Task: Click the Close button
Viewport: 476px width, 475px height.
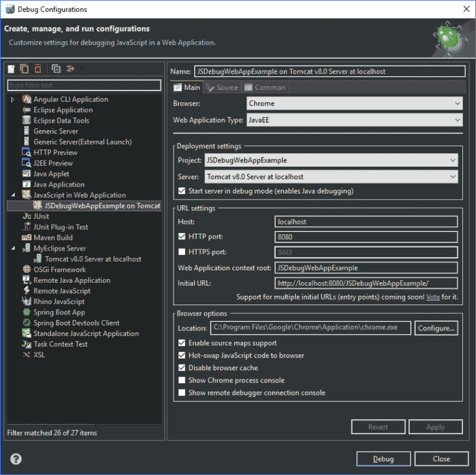Action: click(441, 459)
